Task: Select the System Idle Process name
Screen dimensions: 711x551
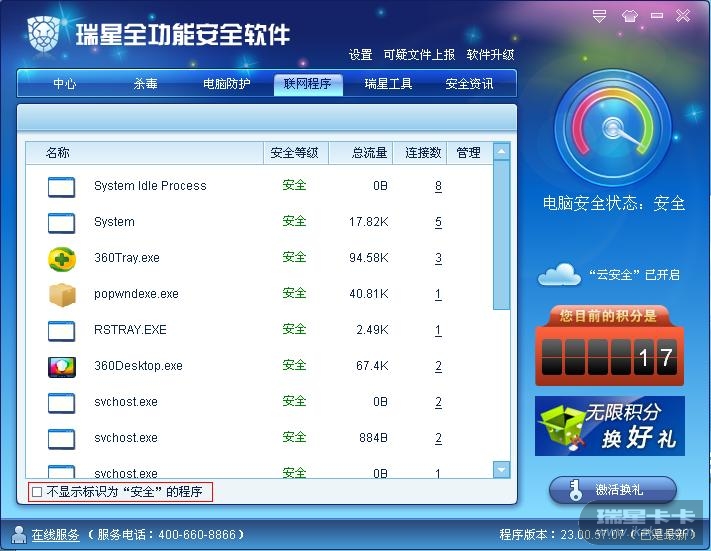Action: tap(150, 186)
